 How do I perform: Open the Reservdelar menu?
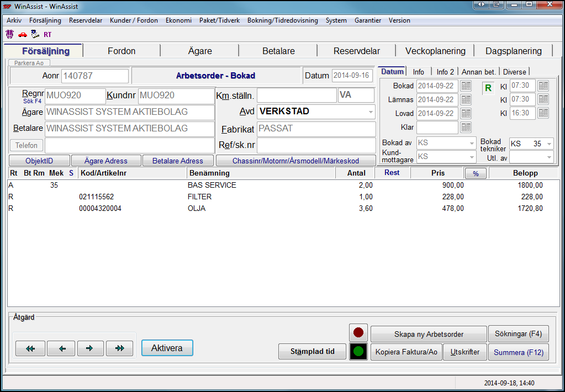(x=86, y=20)
